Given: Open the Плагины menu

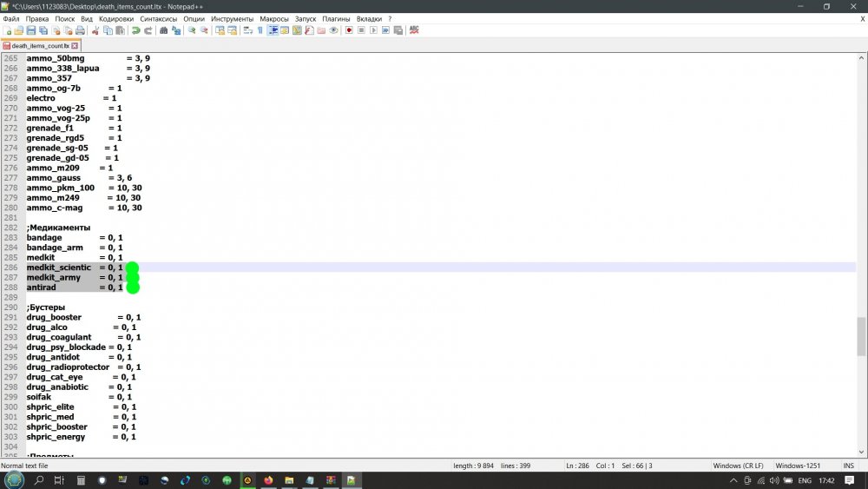Looking at the screenshot, I should click(336, 18).
